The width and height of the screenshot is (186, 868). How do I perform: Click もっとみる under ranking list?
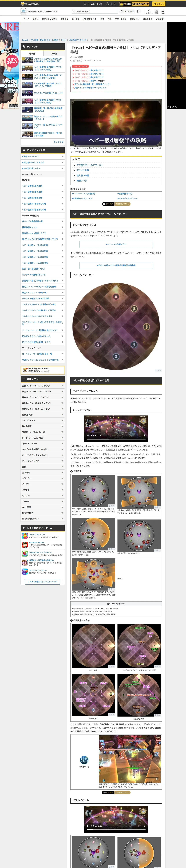click(58, 142)
